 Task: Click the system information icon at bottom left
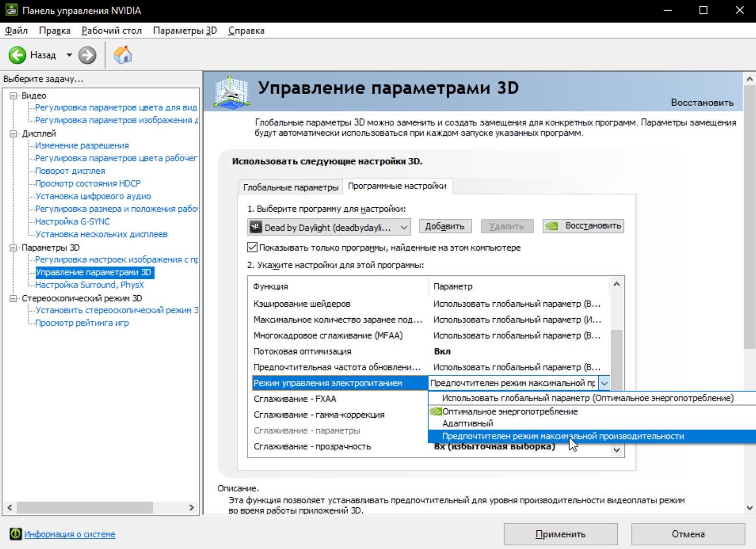tap(15, 534)
